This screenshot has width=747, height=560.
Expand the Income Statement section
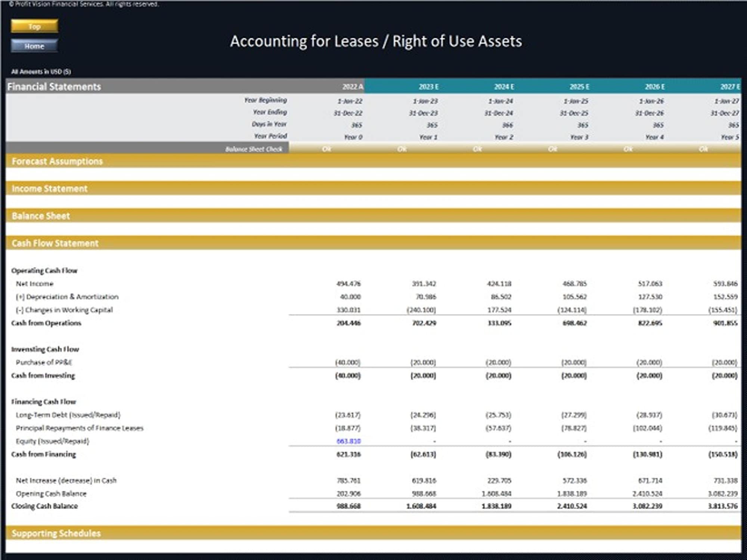50,189
